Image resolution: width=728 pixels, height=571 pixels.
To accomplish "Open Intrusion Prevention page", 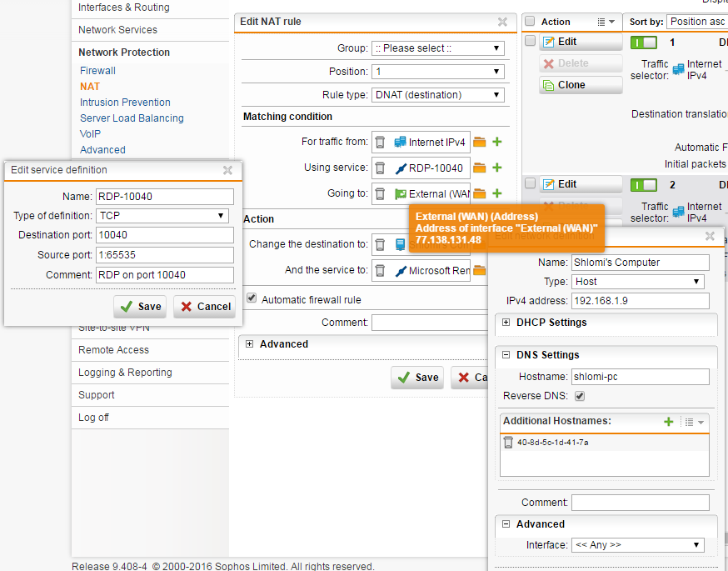I will click(125, 103).
